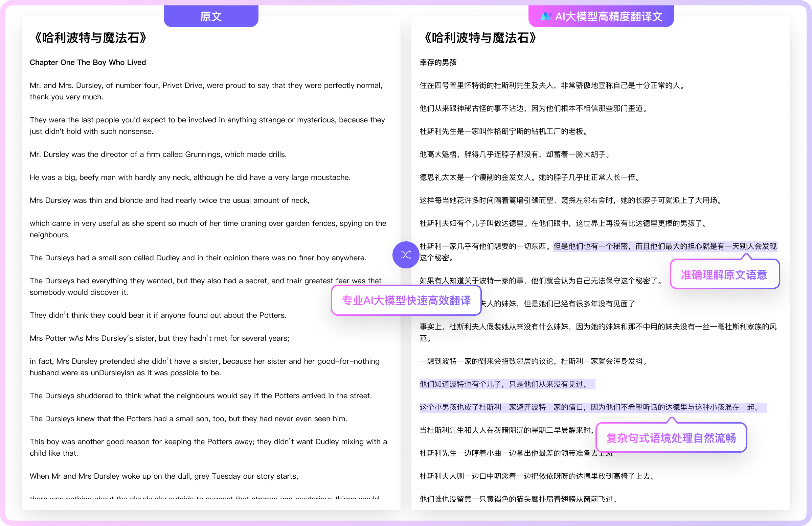812x526 pixels.
Task: Click the round shuffle translate icon
Action: (x=406, y=255)
